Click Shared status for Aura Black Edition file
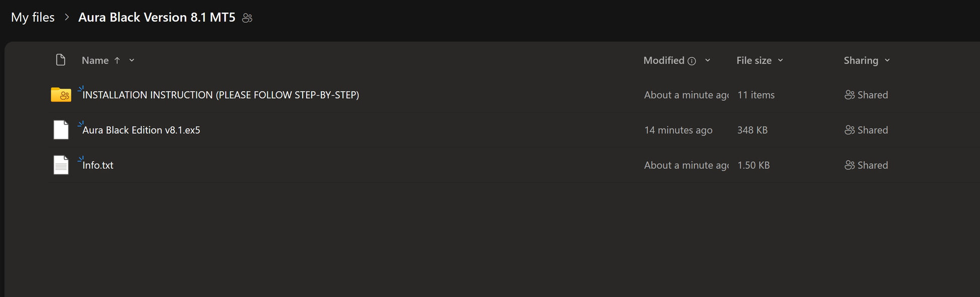Screen dimensions: 980x297 point(866,130)
